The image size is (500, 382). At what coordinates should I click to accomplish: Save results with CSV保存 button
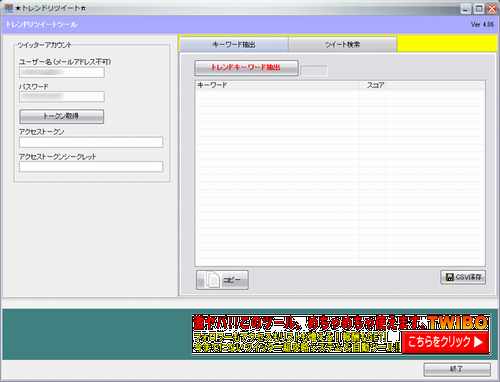tap(463, 277)
